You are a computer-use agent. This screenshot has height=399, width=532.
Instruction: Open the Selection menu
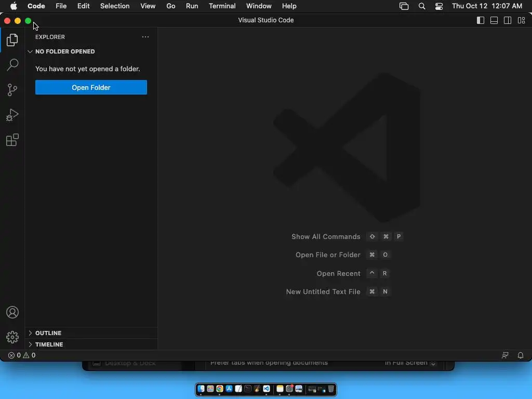click(x=115, y=6)
